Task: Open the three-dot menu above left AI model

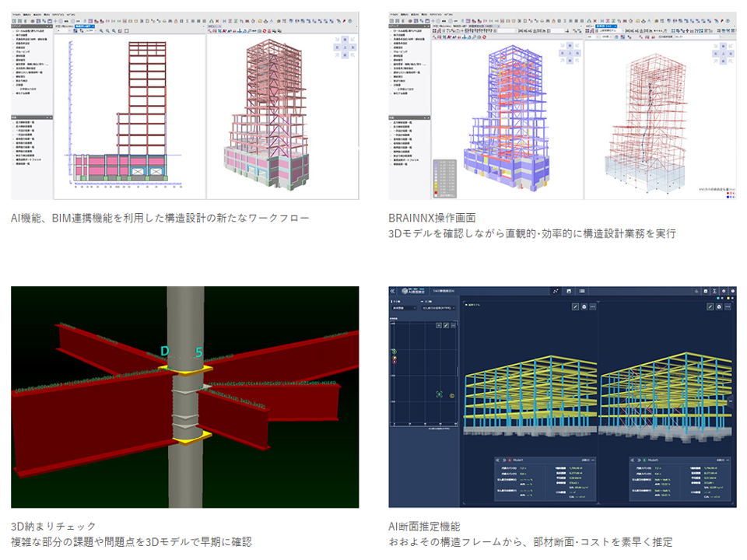Action: [x=593, y=307]
